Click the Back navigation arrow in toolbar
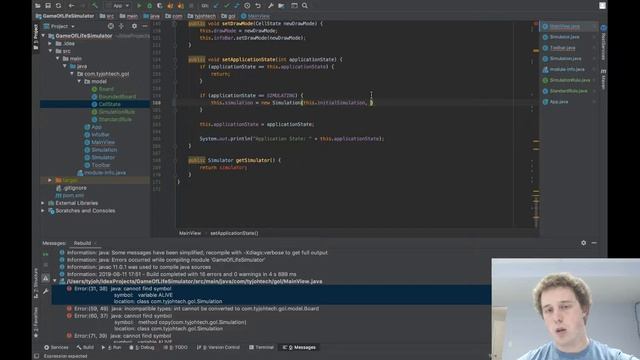 tap(71, 6)
